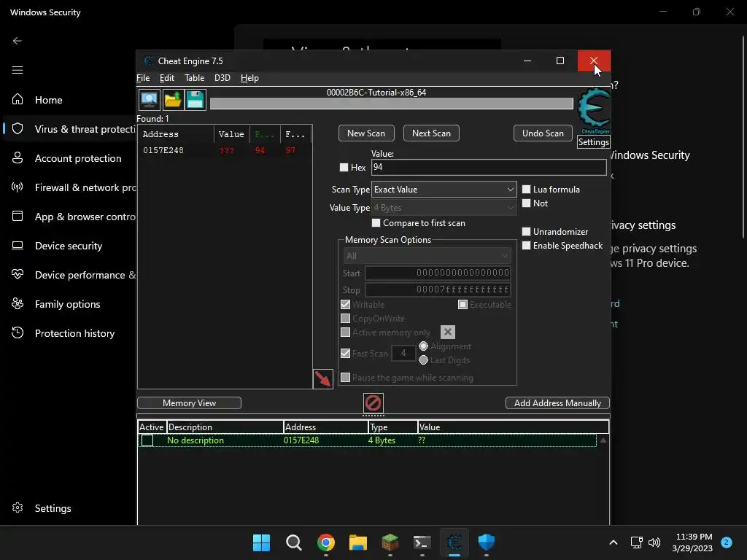Open Home in Windows Security sidebar

pyautogui.click(x=49, y=99)
